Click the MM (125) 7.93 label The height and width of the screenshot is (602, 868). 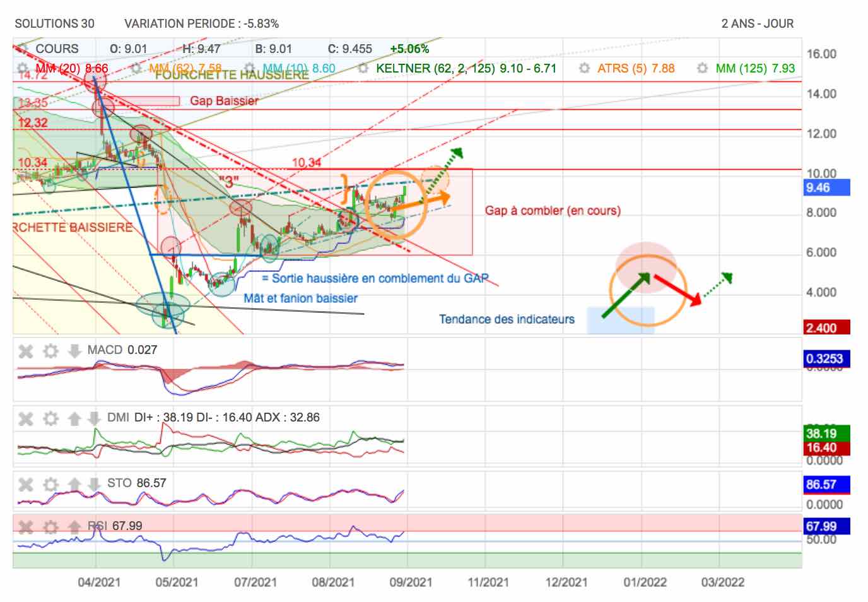pyautogui.click(x=755, y=68)
